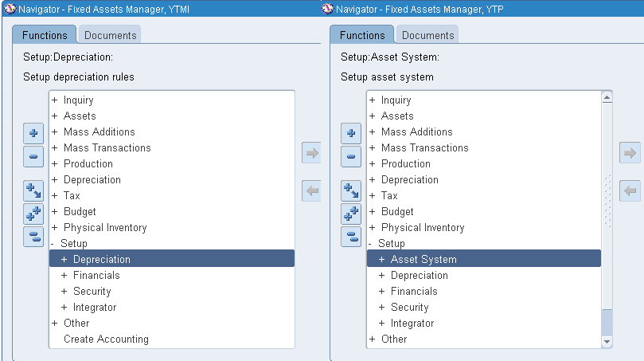Click Add to List arrow in YTMI navigator
Viewport: 644px width, 361px height.
click(312, 153)
